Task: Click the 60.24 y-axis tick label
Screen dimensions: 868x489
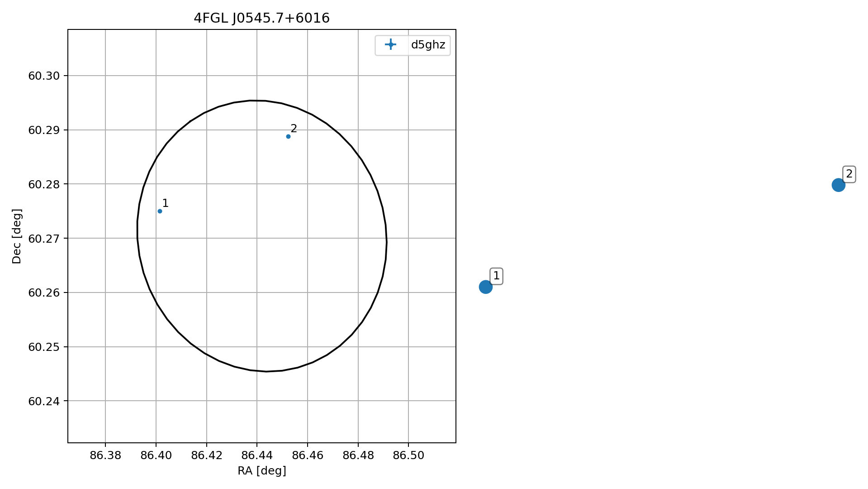Action: click(x=44, y=401)
